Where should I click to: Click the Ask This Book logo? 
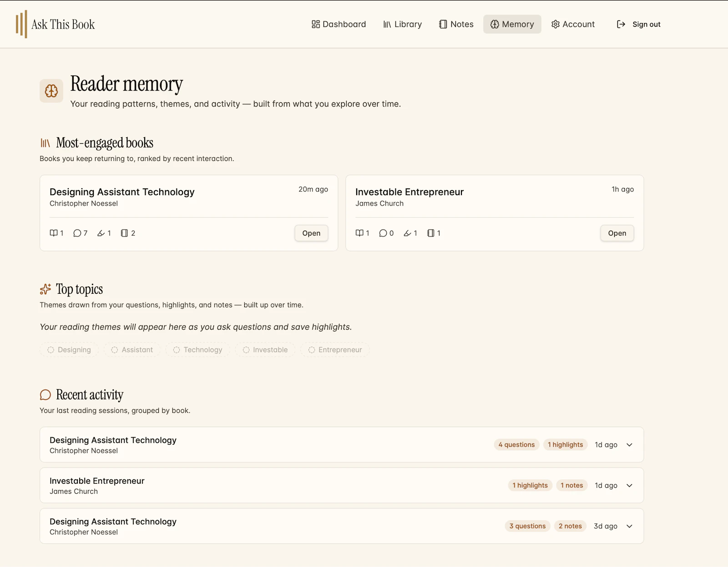tap(55, 24)
